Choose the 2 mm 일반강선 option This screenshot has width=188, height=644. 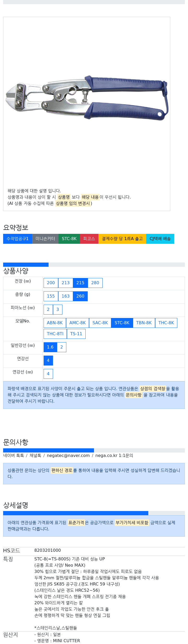click(62, 347)
